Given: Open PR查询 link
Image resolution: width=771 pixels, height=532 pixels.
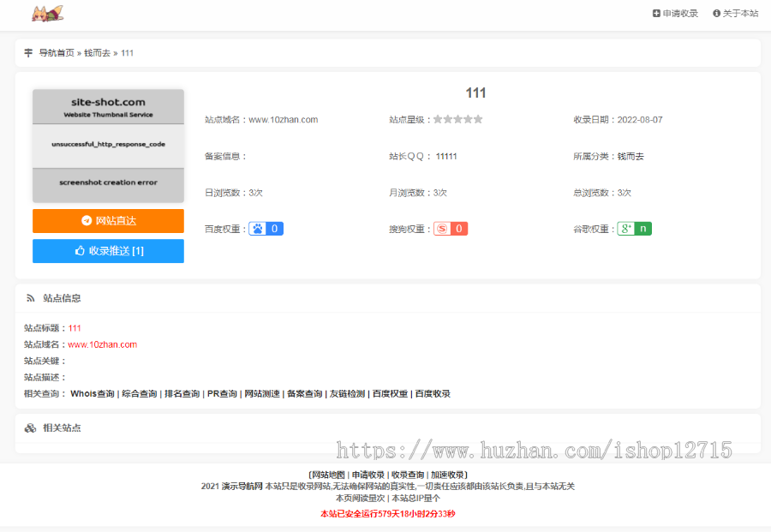Looking at the screenshot, I should click(222, 394).
